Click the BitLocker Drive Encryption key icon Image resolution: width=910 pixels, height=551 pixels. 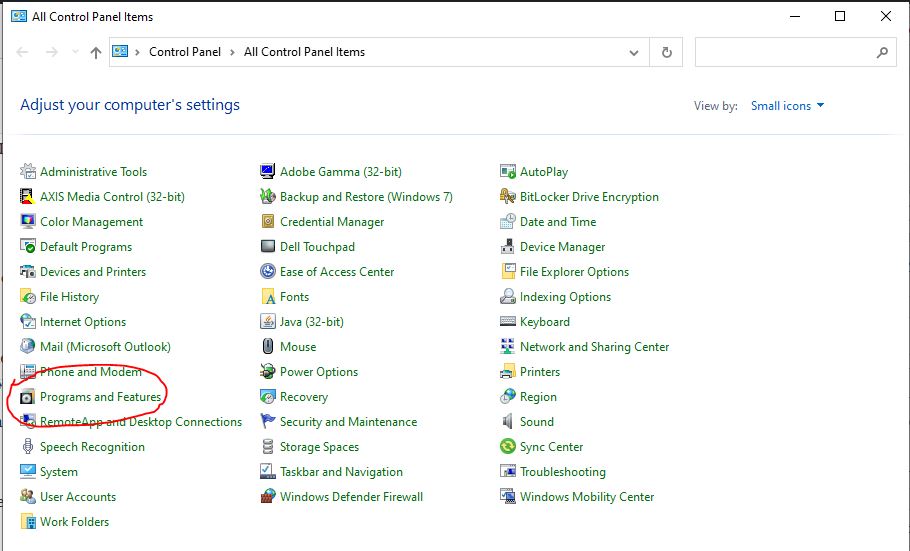(x=508, y=196)
